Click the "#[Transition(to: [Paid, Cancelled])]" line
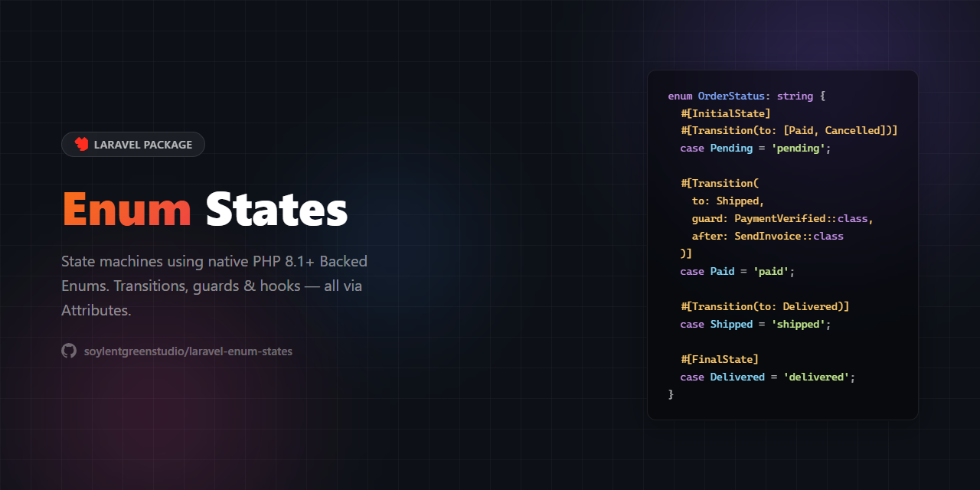980x490 pixels. click(789, 131)
